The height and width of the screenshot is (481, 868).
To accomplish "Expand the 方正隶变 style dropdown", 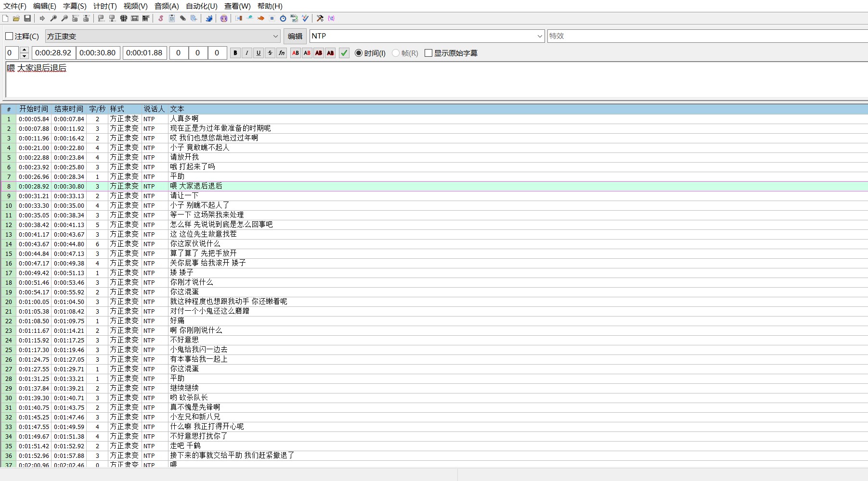I will (275, 36).
